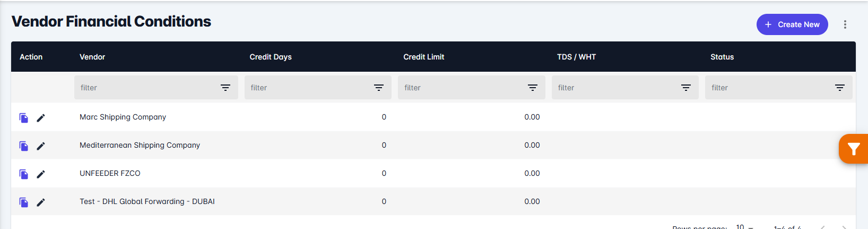Focus the Vendor filter text field
Screen dimensions: 868x229
(x=147, y=88)
